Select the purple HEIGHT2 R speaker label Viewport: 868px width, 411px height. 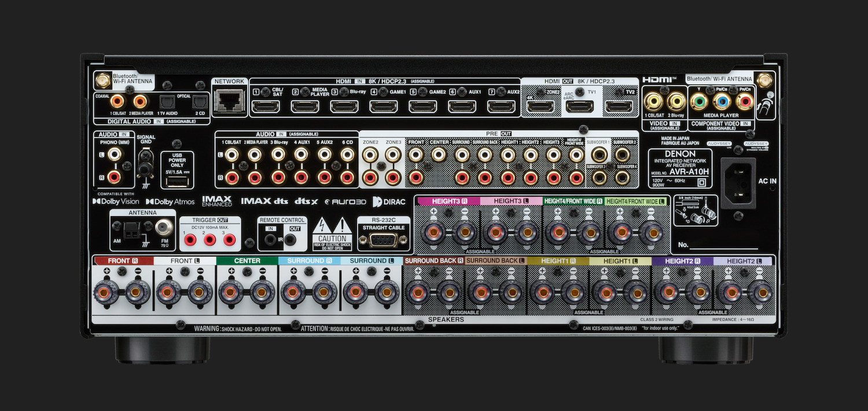pyautogui.click(x=682, y=261)
